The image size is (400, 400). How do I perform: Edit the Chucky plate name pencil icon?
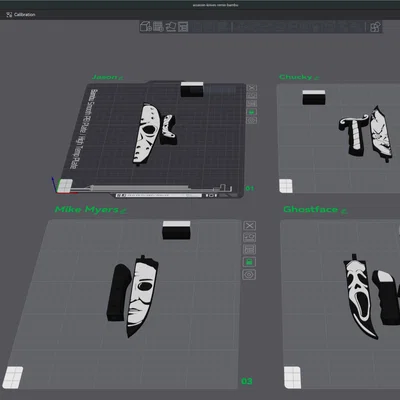click(x=316, y=78)
